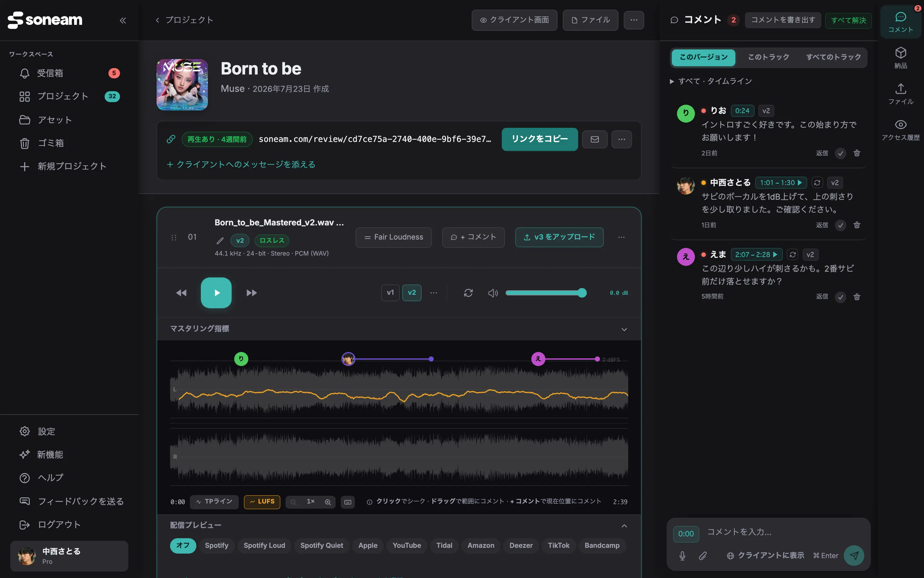Click すべて解決 button
Viewport: 924px width, 578px height.
(x=848, y=20)
